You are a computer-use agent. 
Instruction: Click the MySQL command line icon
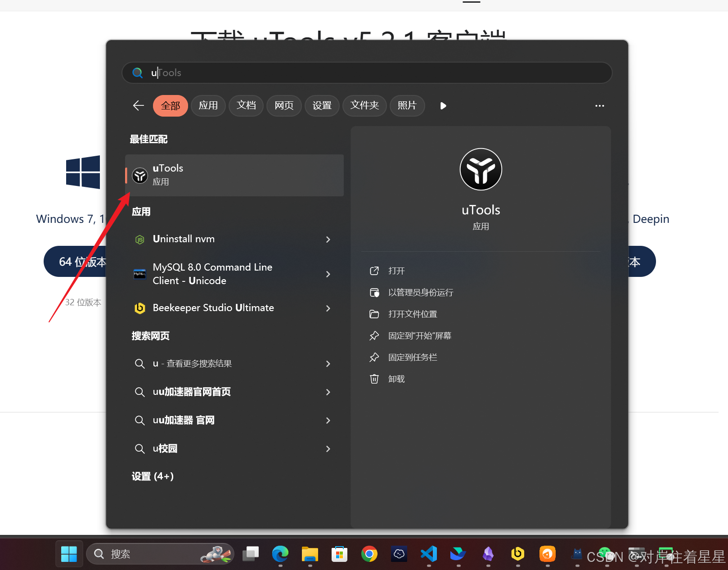tap(140, 274)
